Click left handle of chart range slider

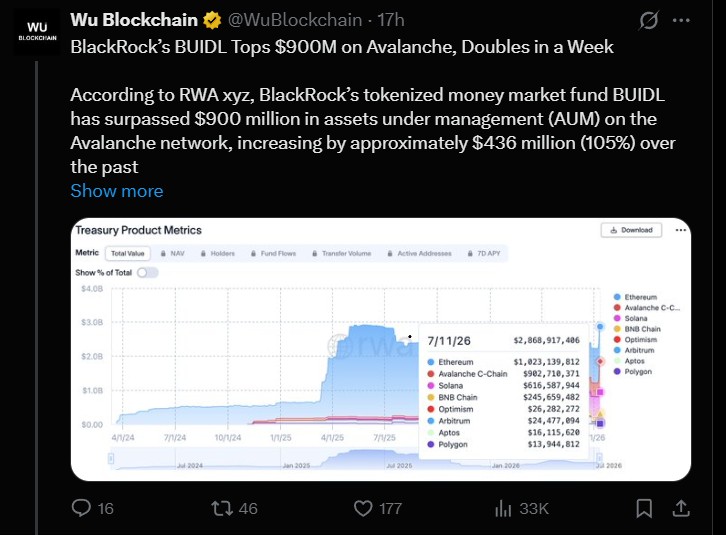pos(111,459)
